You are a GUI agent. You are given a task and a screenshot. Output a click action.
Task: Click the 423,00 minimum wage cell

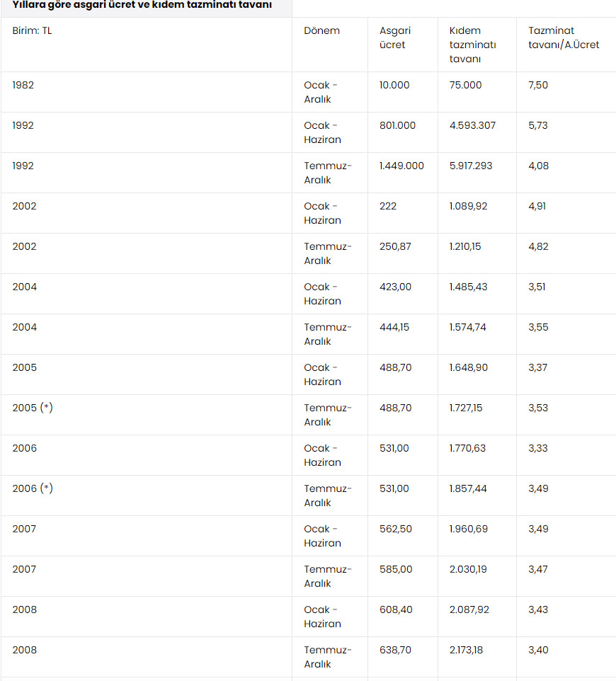pyautogui.click(x=394, y=287)
